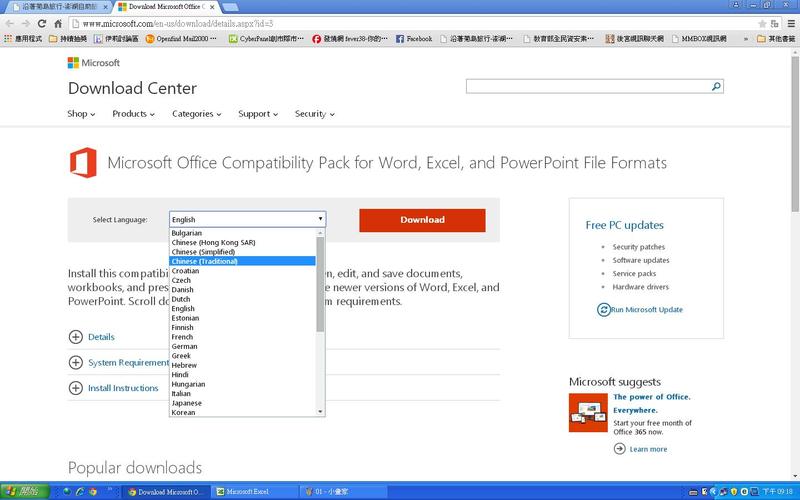Select Chinese (Traditional) language
Image resolution: width=800 pixels, height=500 pixels.
pyautogui.click(x=242, y=261)
